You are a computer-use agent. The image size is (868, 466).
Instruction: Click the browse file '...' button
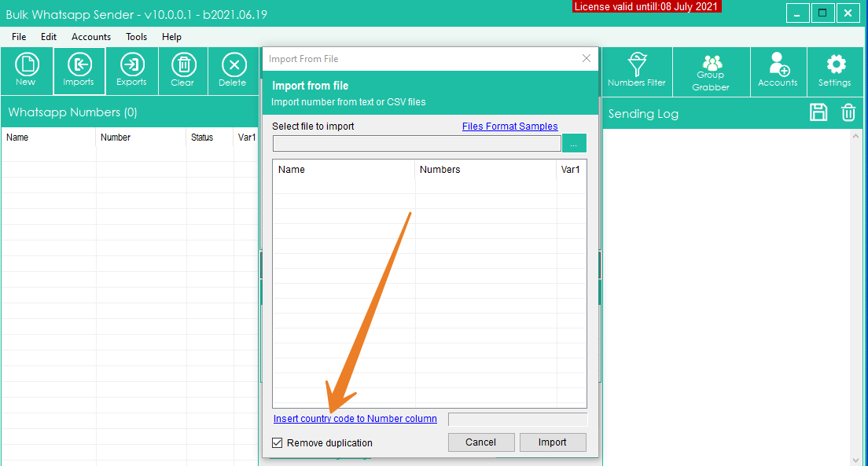point(574,143)
